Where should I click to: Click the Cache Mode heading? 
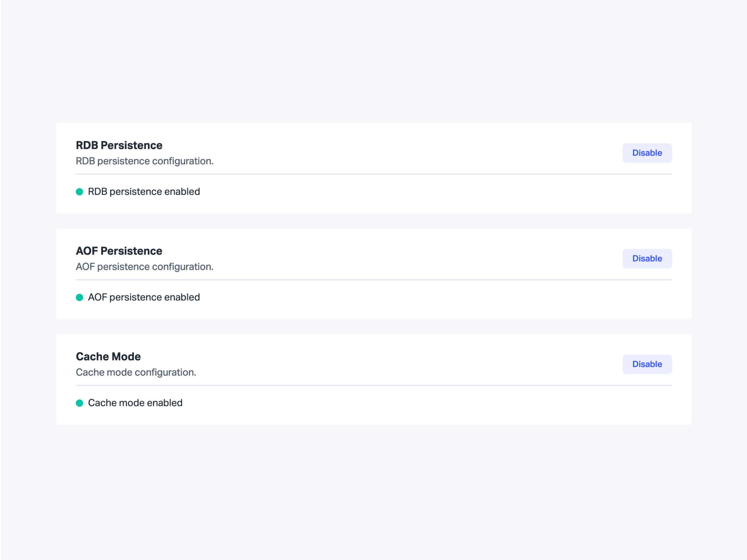108,356
